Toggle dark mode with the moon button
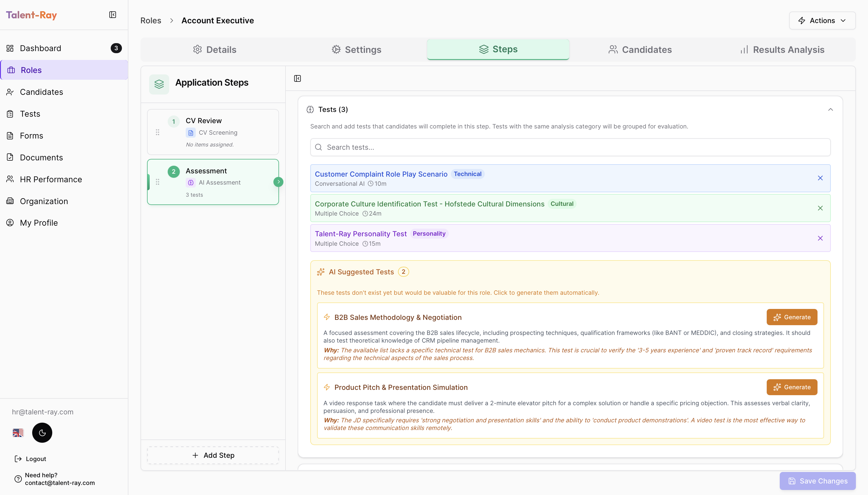Image resolution: width=868 pixels, height=495 pixels. (x=42, y=432)
